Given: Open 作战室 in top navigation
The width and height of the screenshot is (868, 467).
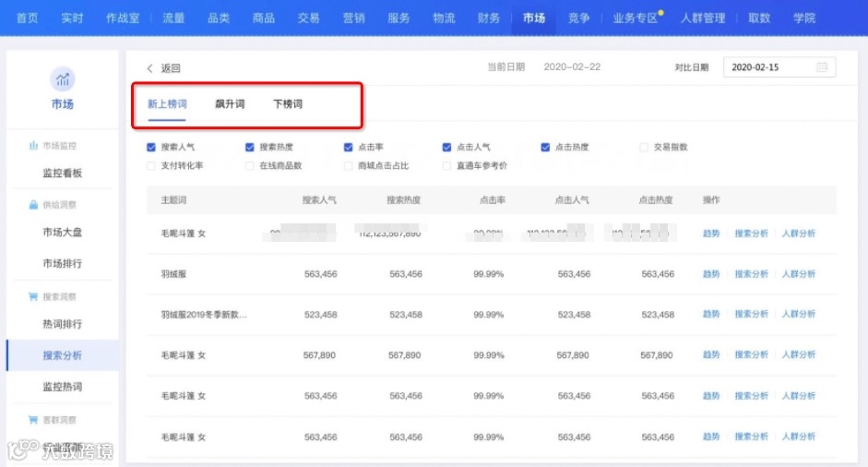Looking at the screenshot, I should 123,18.
